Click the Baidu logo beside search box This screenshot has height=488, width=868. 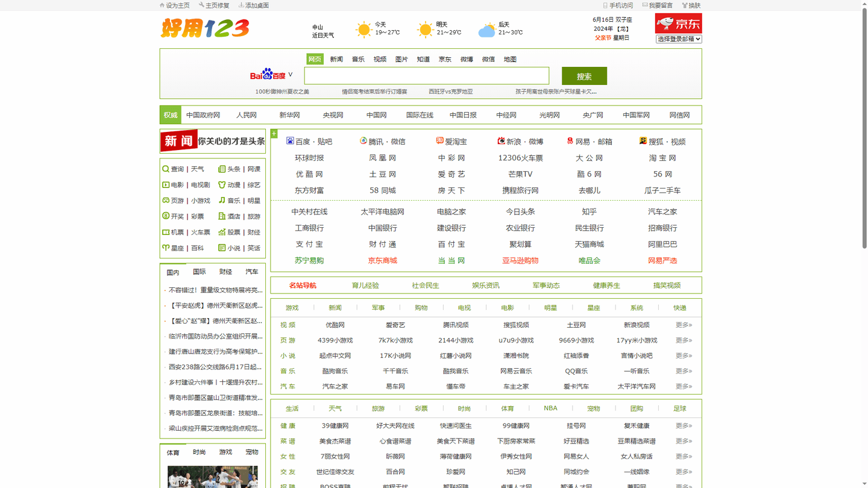268,74
